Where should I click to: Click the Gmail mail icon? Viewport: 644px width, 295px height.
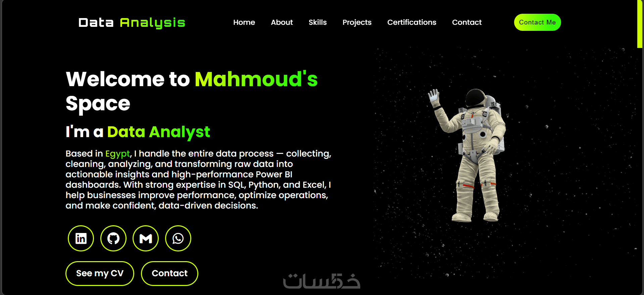tap(146, 238)
